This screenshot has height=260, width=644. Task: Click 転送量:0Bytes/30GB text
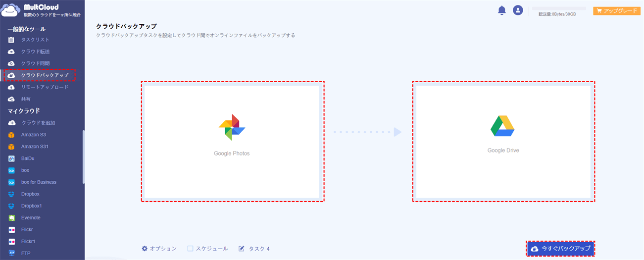coord(557,14)
